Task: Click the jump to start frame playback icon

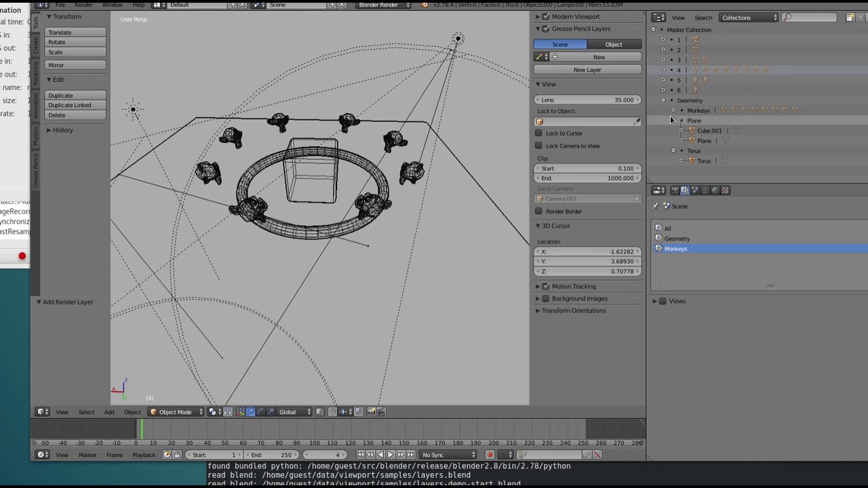Action: (x=361, y=455)
